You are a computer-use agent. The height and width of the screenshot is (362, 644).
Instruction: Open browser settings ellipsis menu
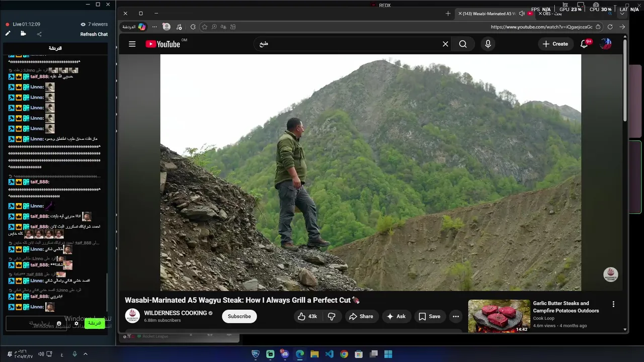[154, 27]
